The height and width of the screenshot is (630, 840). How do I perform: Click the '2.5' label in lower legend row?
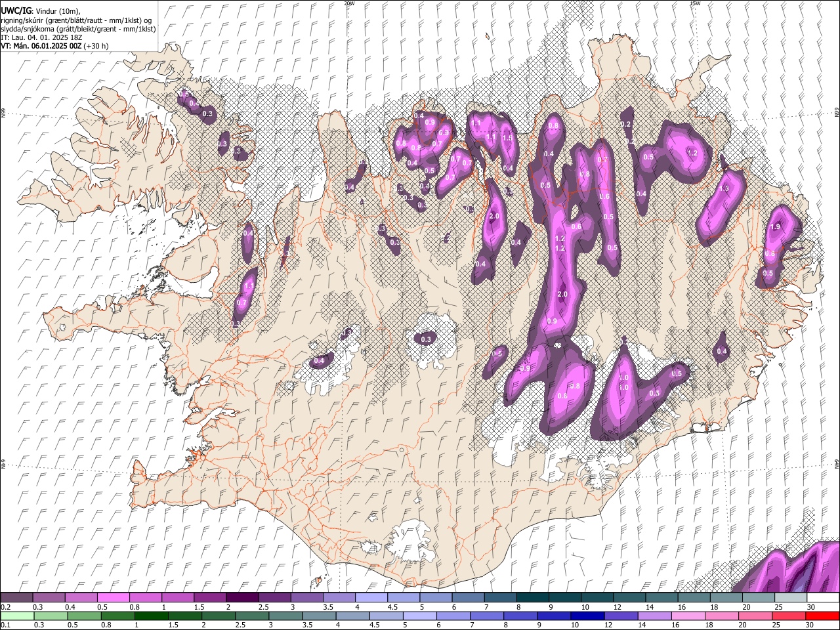[x=239, y=625]
